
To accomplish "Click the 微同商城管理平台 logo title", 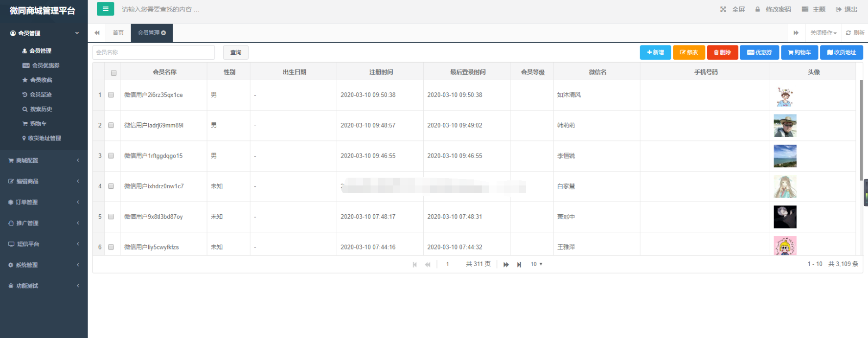I will 42,11.
